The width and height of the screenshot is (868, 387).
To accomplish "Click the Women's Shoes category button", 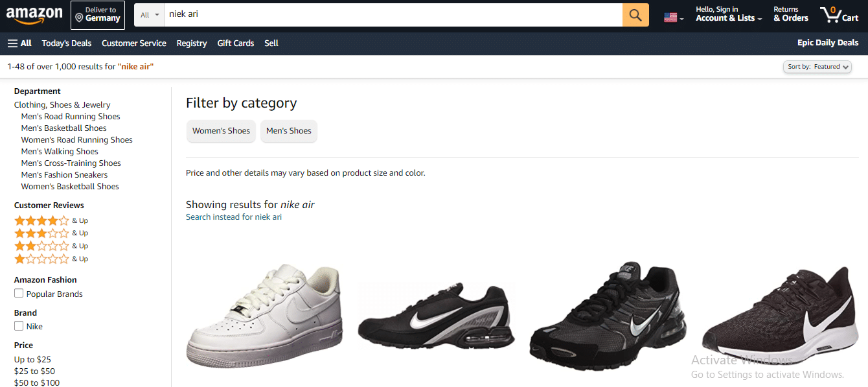I will click(x=221, y=130).
